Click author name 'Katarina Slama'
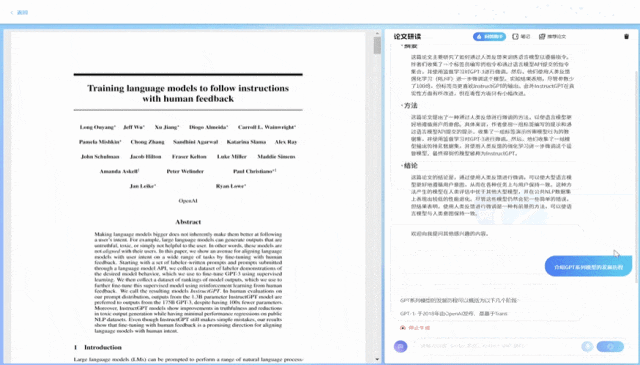The height and width of the screenshot is (365, 640). click(x=246, y=142)
